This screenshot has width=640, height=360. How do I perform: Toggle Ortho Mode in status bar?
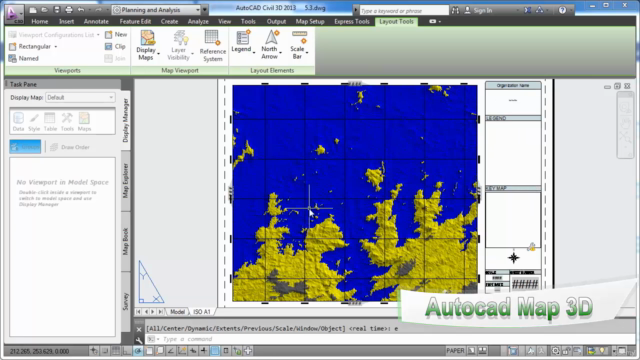(x=127, y=351)
